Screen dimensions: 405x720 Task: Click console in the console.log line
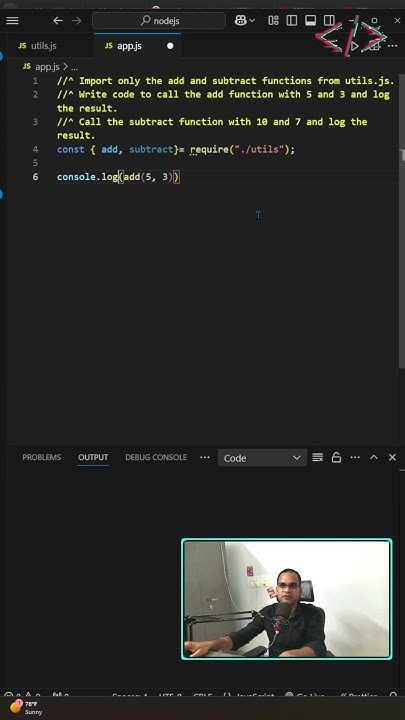[76, 177]
